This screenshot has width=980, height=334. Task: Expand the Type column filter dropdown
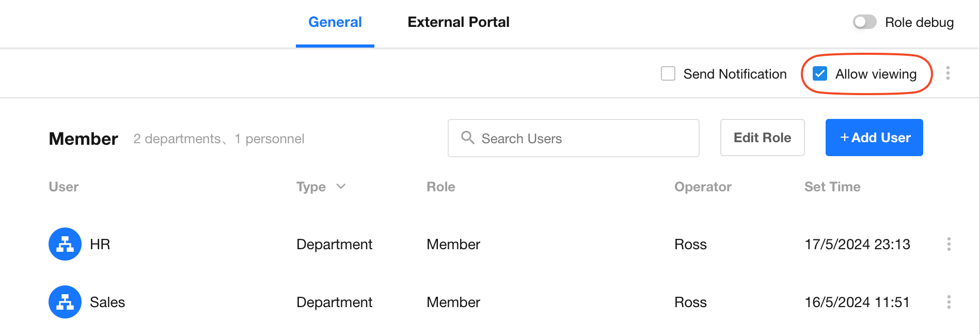[341, 187]
